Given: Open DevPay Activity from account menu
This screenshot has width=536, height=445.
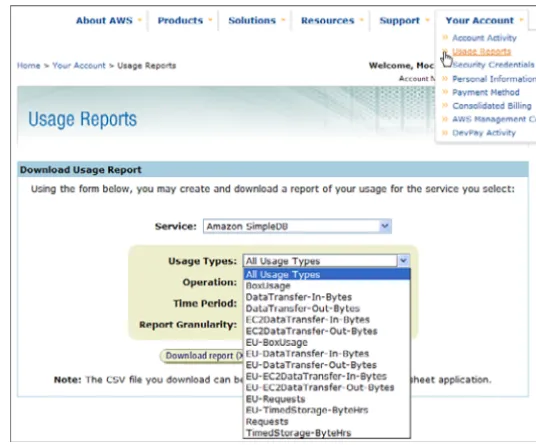Looking at the screenshot, I should 484,133.
